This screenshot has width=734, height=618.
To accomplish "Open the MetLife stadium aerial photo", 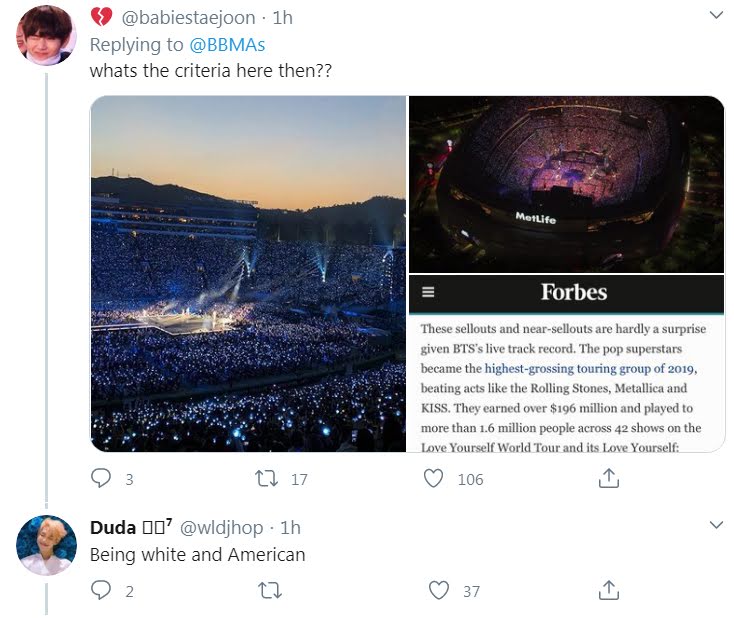I will pos(565,184).
